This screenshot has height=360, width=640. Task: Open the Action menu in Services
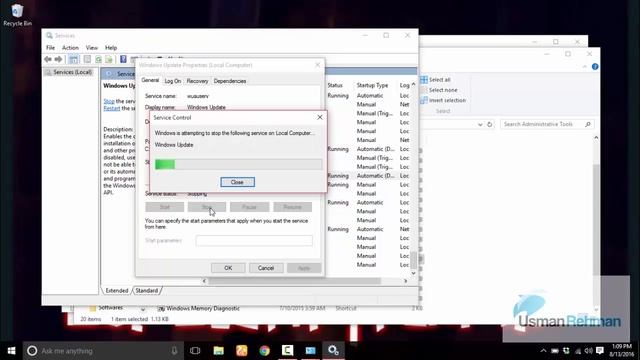70,48
